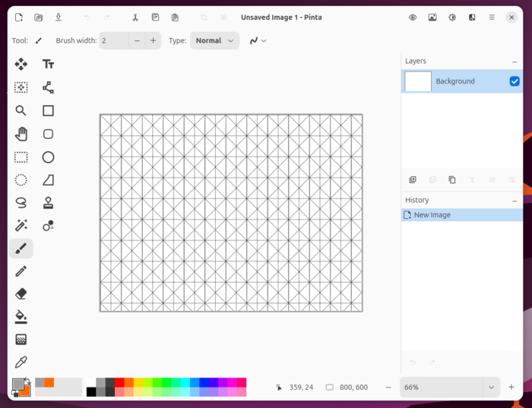
Task: Increase brush width with plus button
Action: click(x=153, y=41)
